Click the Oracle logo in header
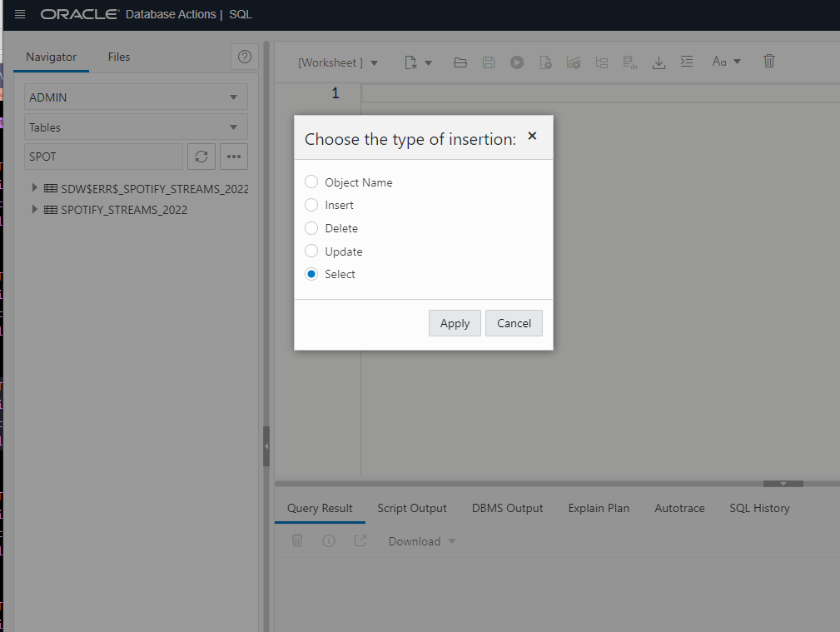The image size is (840, 632). [79, 14]
